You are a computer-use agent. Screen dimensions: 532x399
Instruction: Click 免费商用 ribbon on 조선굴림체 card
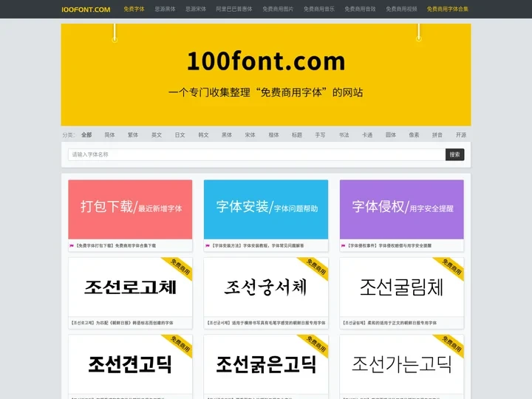click(451, 267)
